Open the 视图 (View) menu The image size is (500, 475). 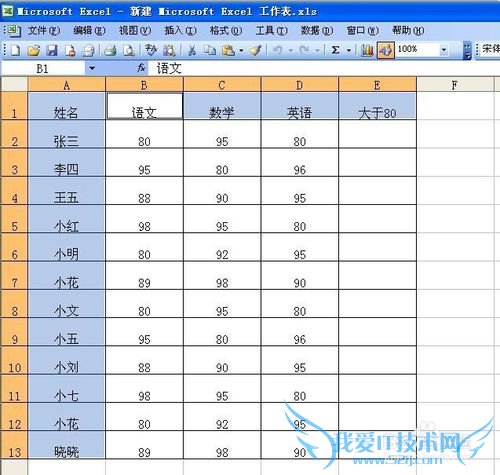(135, 31)
